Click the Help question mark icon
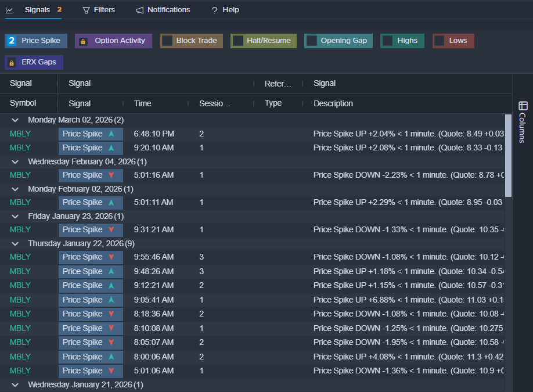The image size is (533, 392). [x=214, y=10]
